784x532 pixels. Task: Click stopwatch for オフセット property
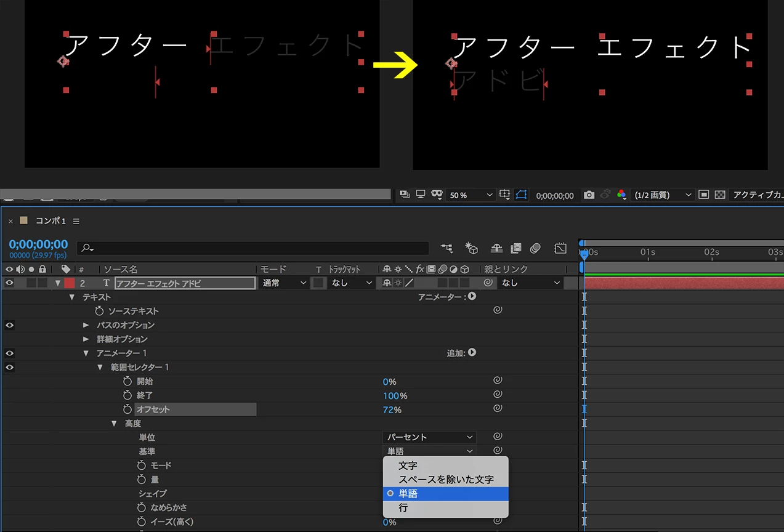(127, 409)
